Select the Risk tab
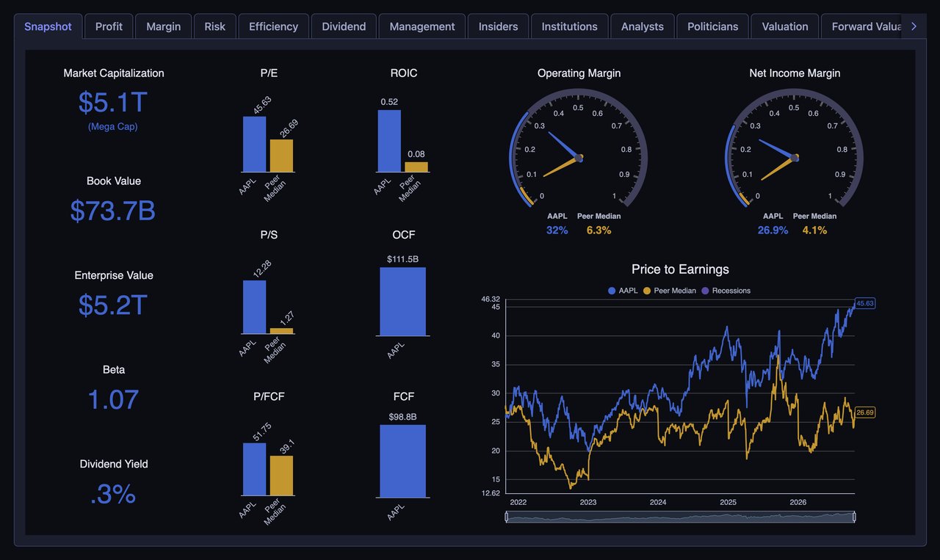This screenshot has height=560, width=940. click(x=215, y=26)
